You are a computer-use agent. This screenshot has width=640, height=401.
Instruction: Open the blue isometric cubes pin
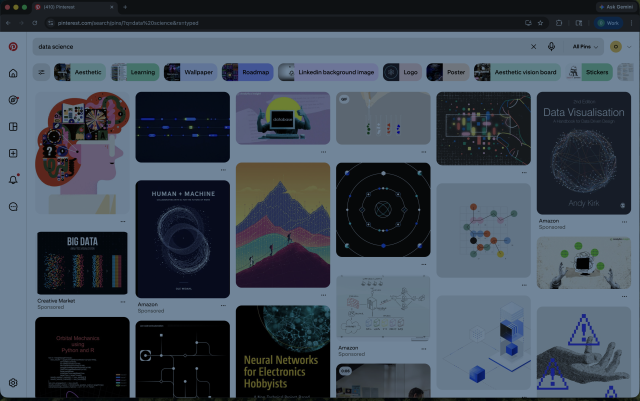[x=483, y=343]
